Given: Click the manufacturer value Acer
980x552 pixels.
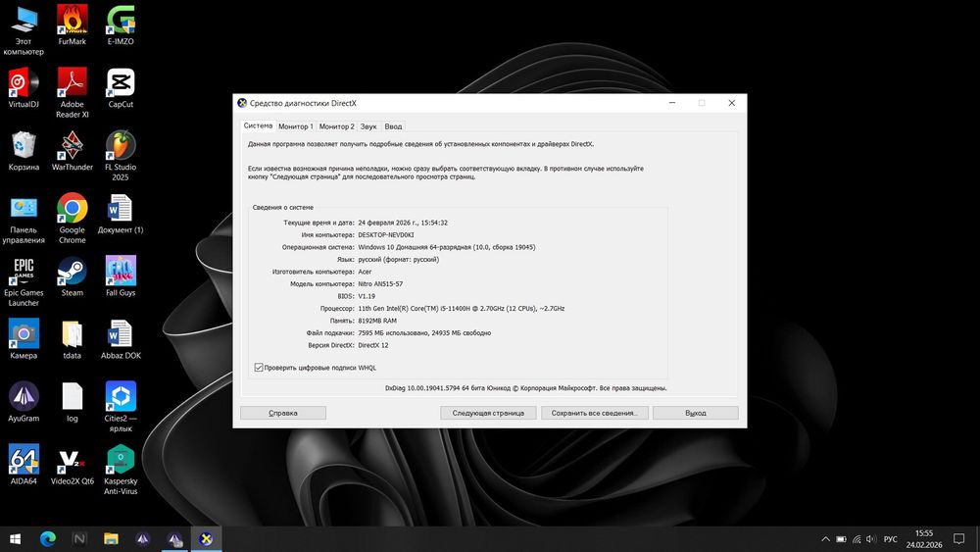Looking at the screenshot, I should [365, 272].
